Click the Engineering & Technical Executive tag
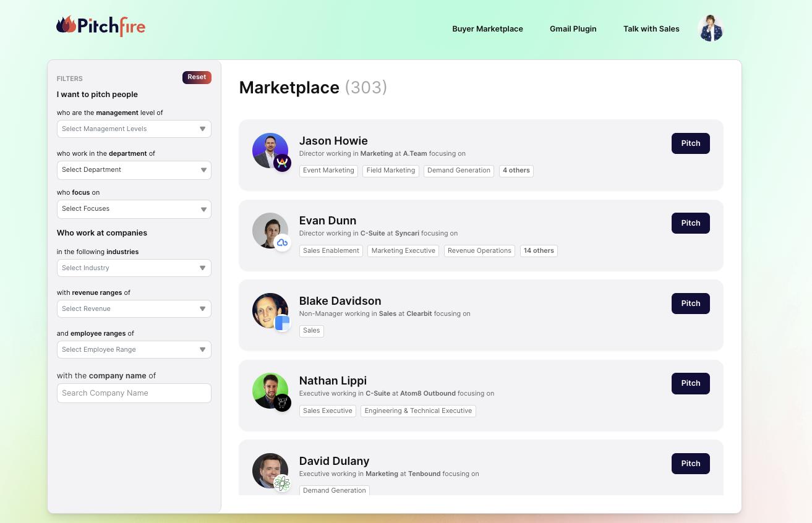This screenshot has width=812, height=523. pos(418,411)
